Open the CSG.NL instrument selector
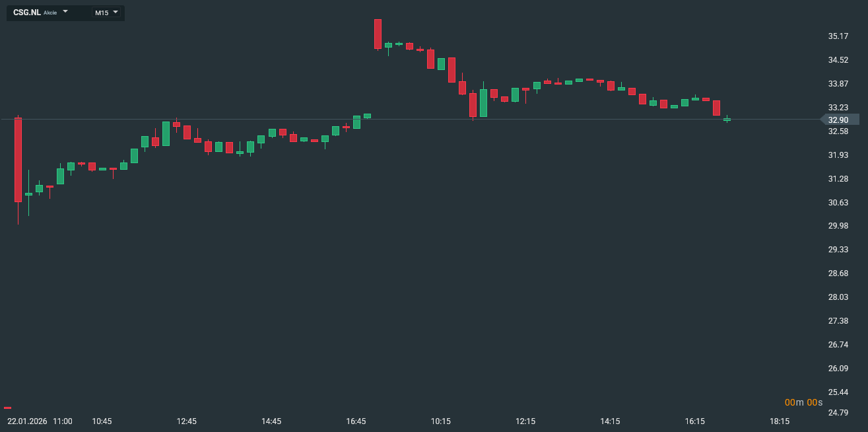Image resolution: width=868 pixels, height=432 pixels. click(26, 13)
